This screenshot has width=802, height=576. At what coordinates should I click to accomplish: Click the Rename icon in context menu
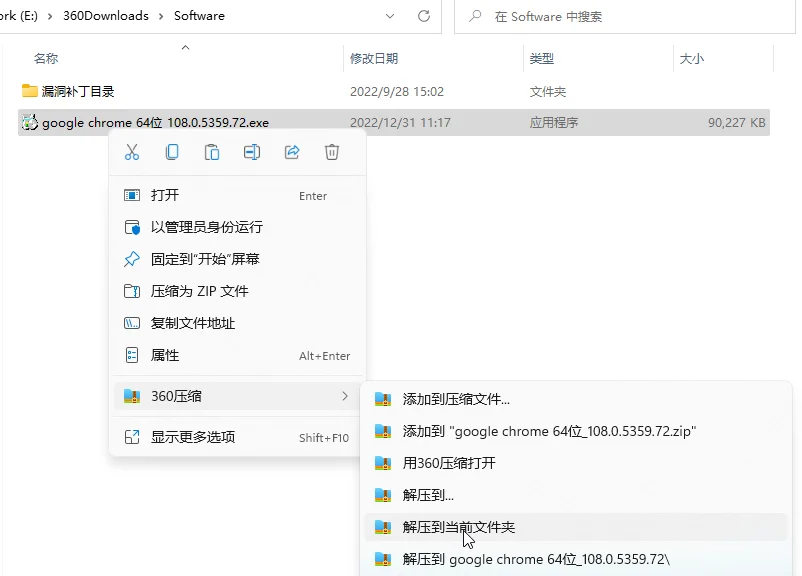point(252,152)
